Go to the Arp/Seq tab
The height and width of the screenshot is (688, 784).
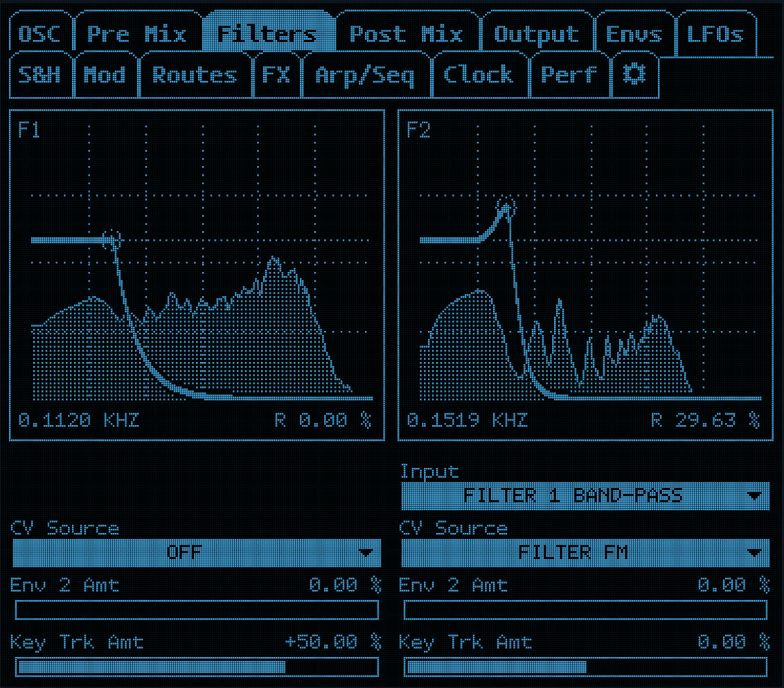365,75
